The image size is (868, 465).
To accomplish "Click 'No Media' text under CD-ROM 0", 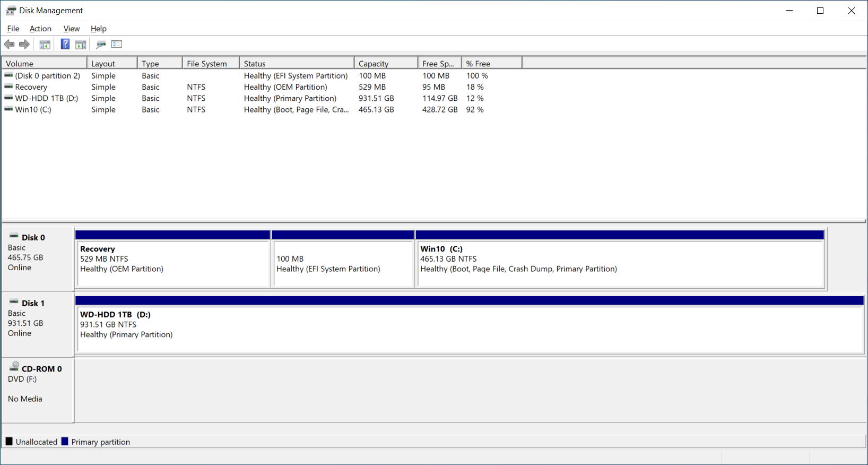I will click(25, 399).
